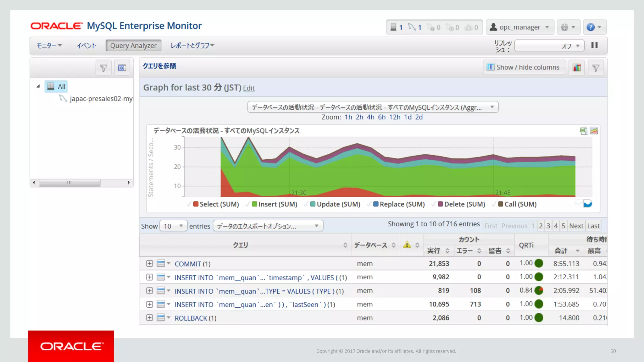
Task: Click the graph configuration bar-chart icon
Action: (577, 68)
